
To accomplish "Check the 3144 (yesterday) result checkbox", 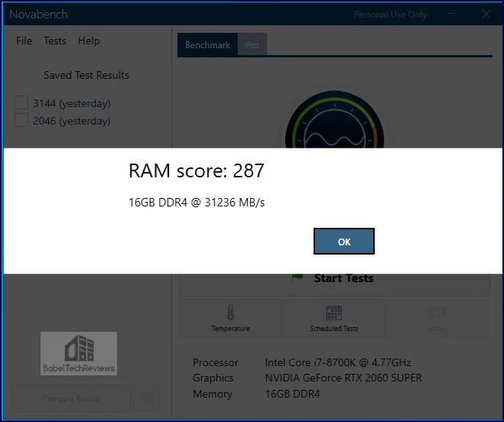I will point(21,103).
